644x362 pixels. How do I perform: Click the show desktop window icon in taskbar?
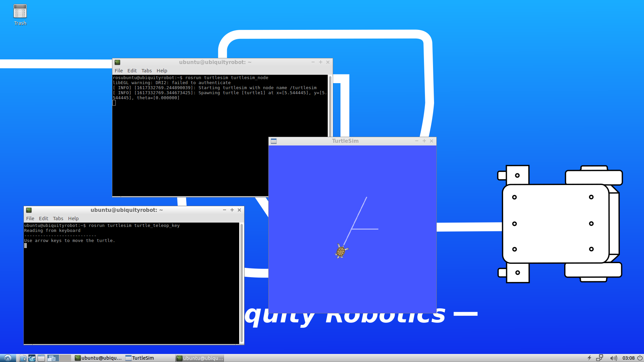pyautogui.click(x=41, y=358)
